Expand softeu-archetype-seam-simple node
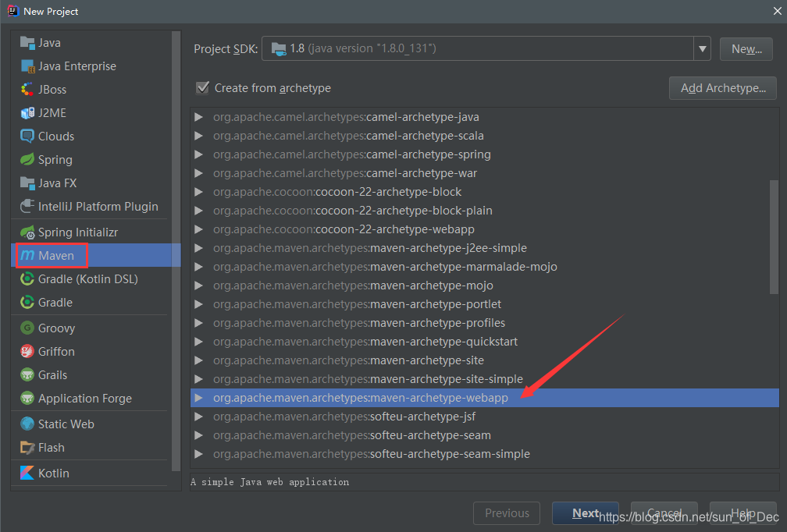Image resolution: width=787 pixels, height=532 pixels. [199, 454]
